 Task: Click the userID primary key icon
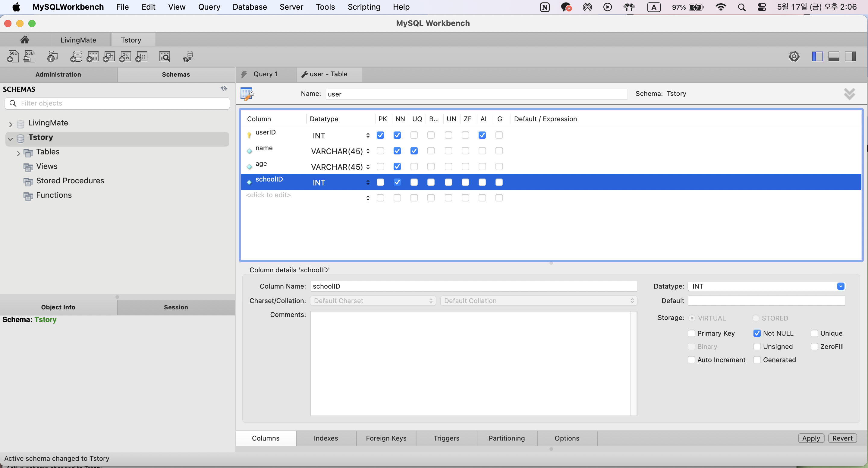tap(249, 135)
